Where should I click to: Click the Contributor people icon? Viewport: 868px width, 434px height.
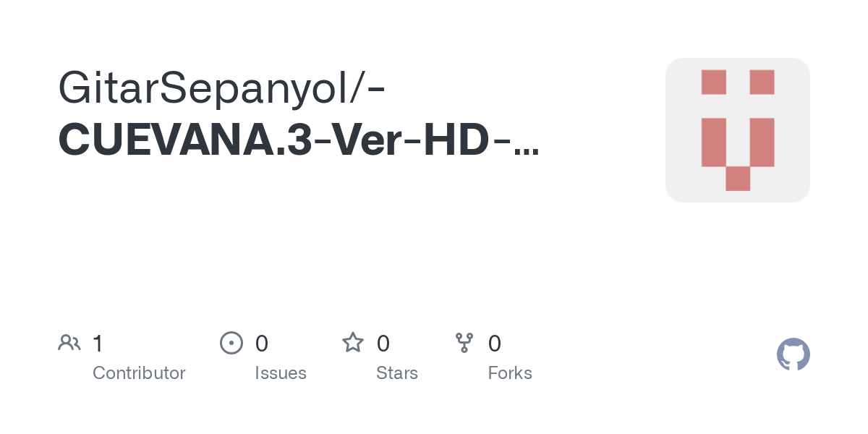coord(69,343)
